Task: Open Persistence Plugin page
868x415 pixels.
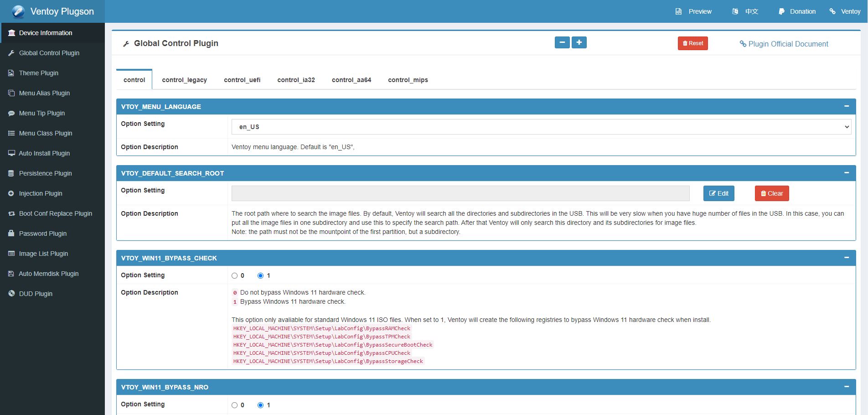Action: (52, 173)
